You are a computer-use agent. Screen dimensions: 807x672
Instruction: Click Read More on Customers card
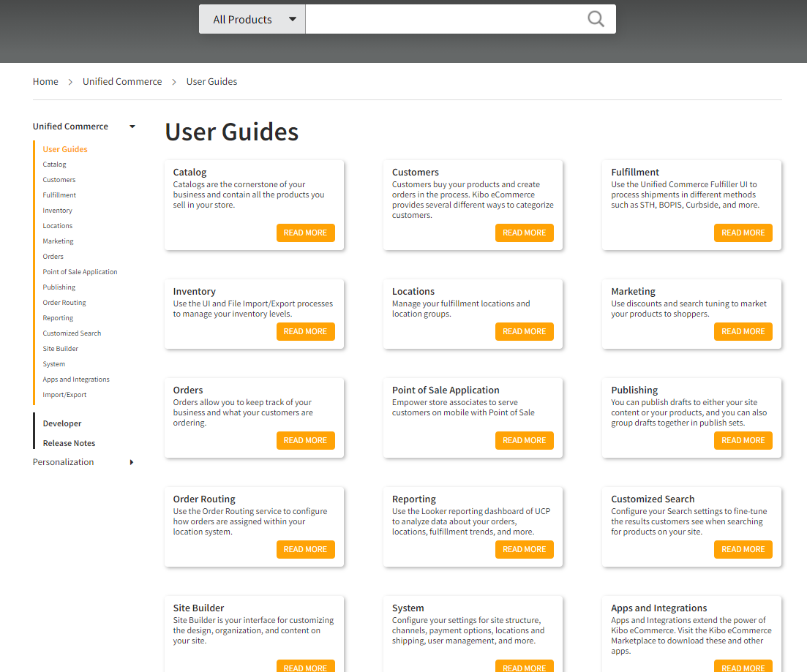coord(524,233)
